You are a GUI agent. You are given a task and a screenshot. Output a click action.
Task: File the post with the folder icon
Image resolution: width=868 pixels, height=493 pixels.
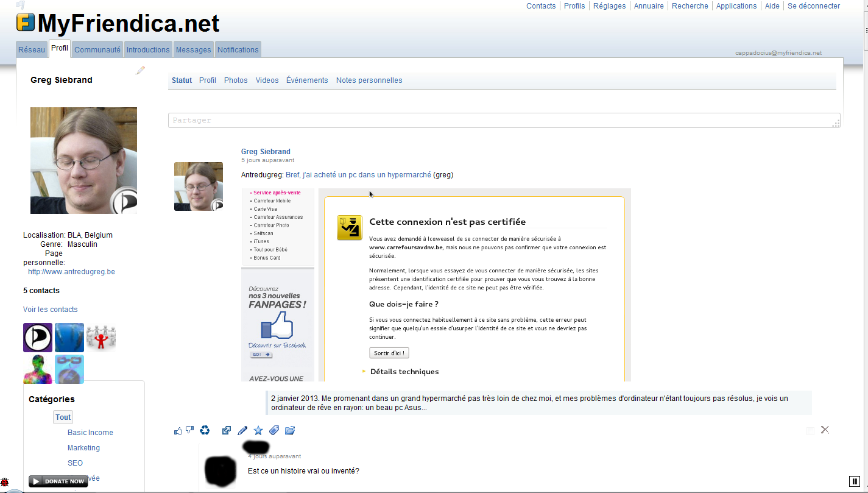(x=290, y=430)
